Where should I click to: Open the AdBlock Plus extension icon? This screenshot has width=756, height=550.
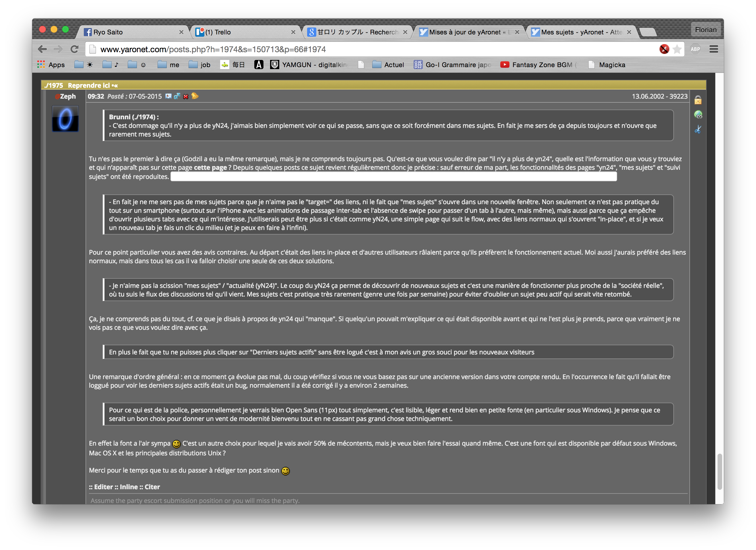point(695,49)
